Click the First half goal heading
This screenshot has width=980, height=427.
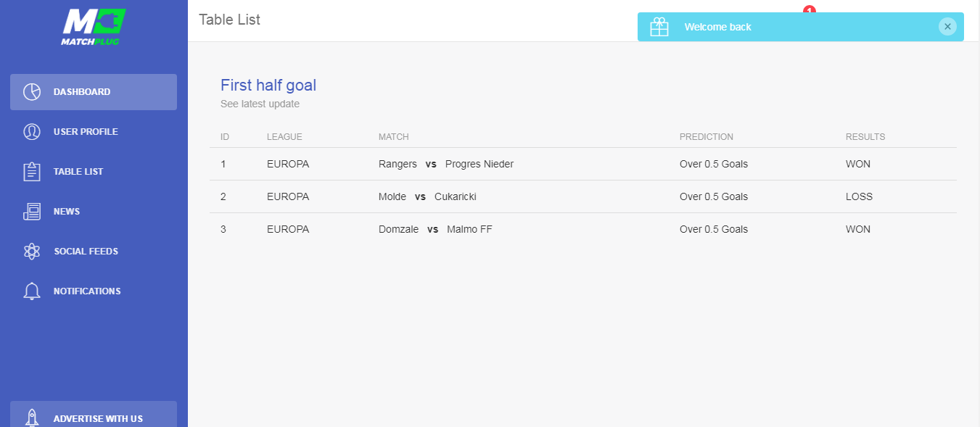coord(268,86)
